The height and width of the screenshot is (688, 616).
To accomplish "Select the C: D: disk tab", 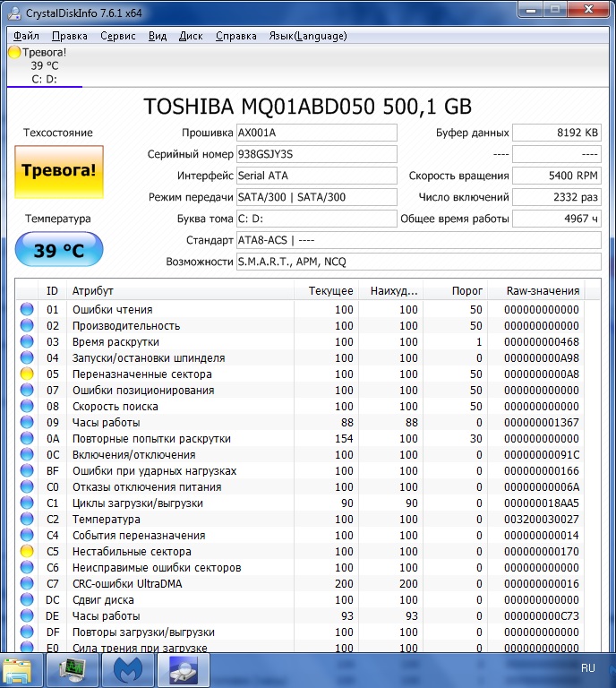I will [44, 79].
